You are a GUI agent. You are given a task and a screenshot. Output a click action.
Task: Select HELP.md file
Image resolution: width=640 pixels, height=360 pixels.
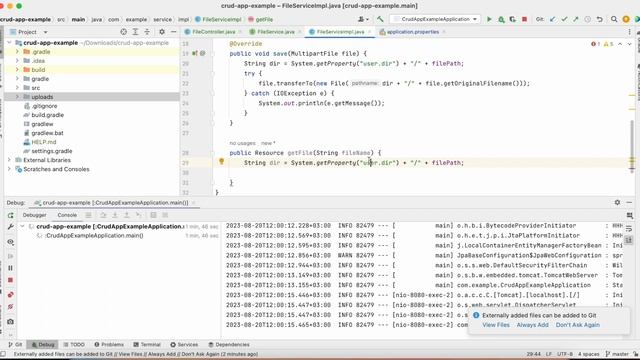pyautogui.click(x=44, y=142)
